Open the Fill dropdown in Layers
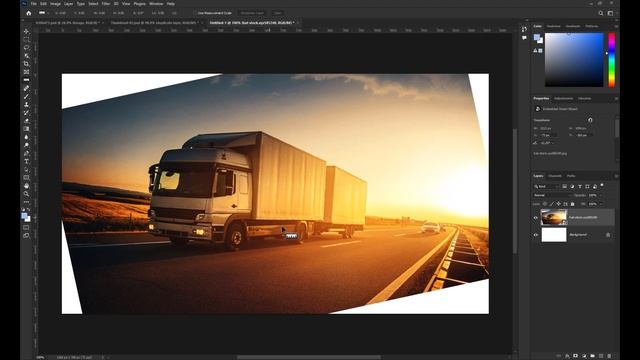 tap(601, 204)
